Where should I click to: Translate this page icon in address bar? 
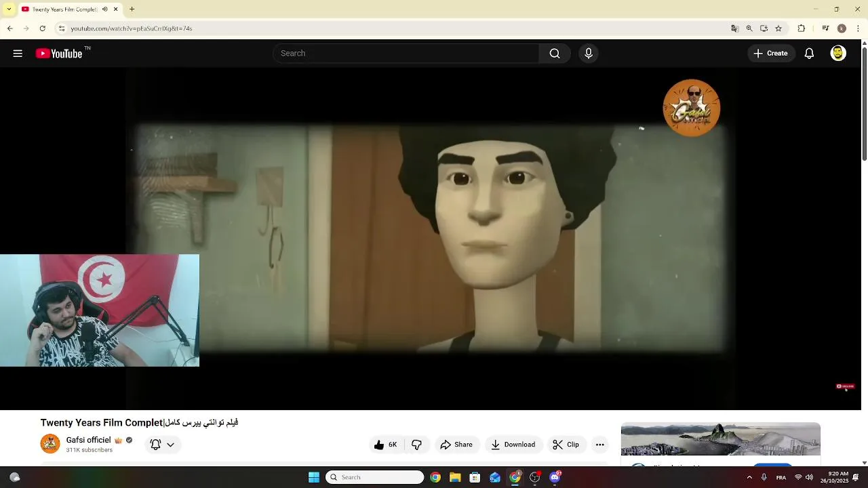[x=734, y=28]
